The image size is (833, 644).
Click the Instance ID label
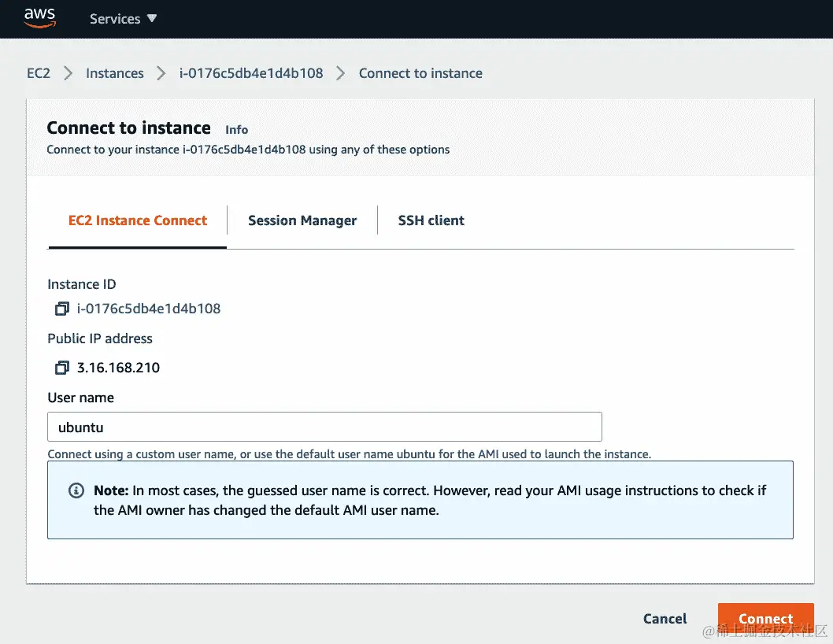click(82, 284)
